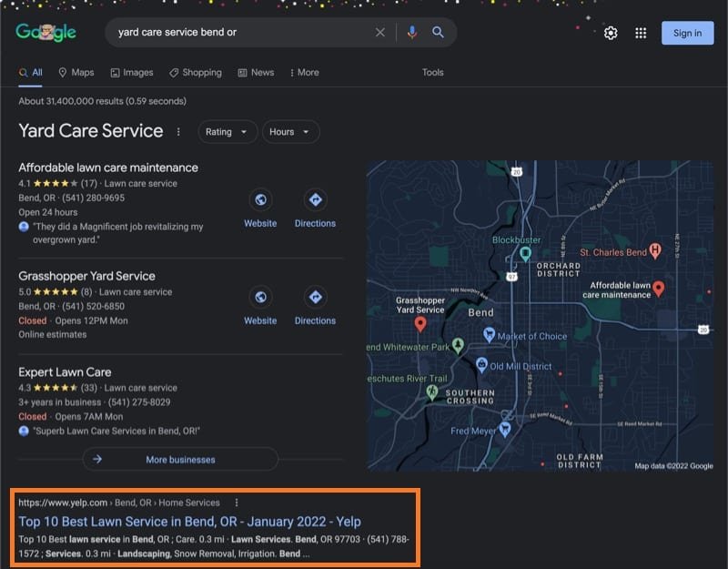
Task: Click "Opens 12PM Mon" hours text
Action: [x=92, y=321]
